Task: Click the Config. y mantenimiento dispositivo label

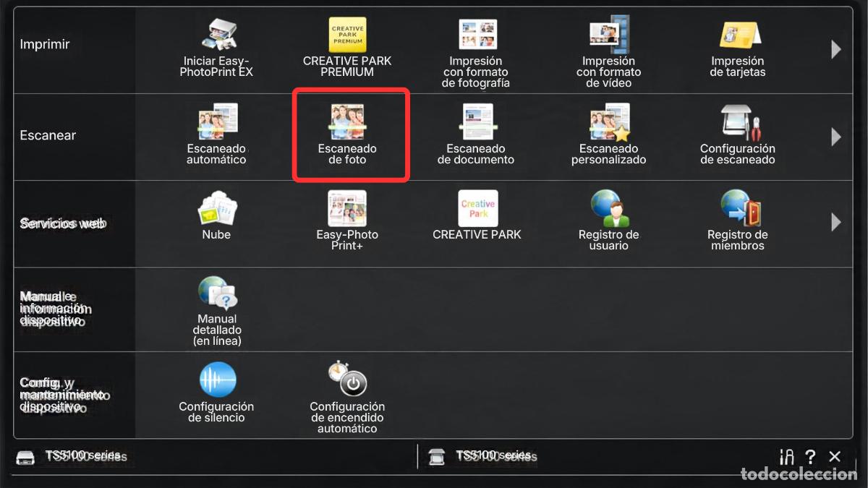Action: pos(64,395)
